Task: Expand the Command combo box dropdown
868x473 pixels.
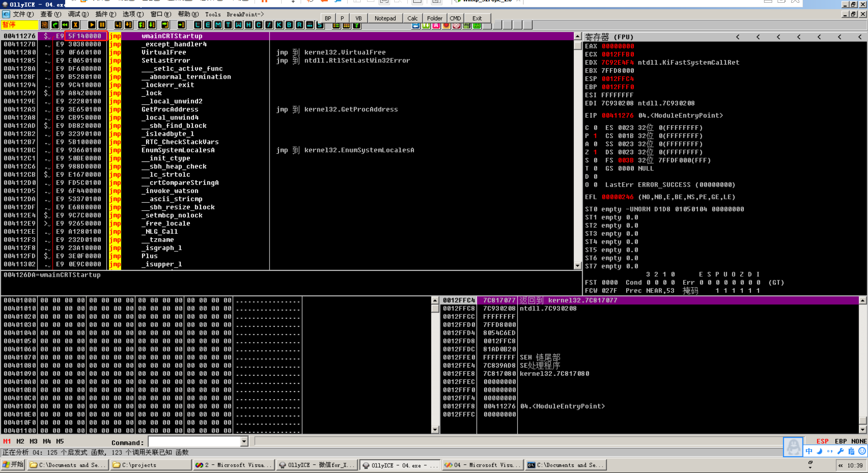Action: 244,441
